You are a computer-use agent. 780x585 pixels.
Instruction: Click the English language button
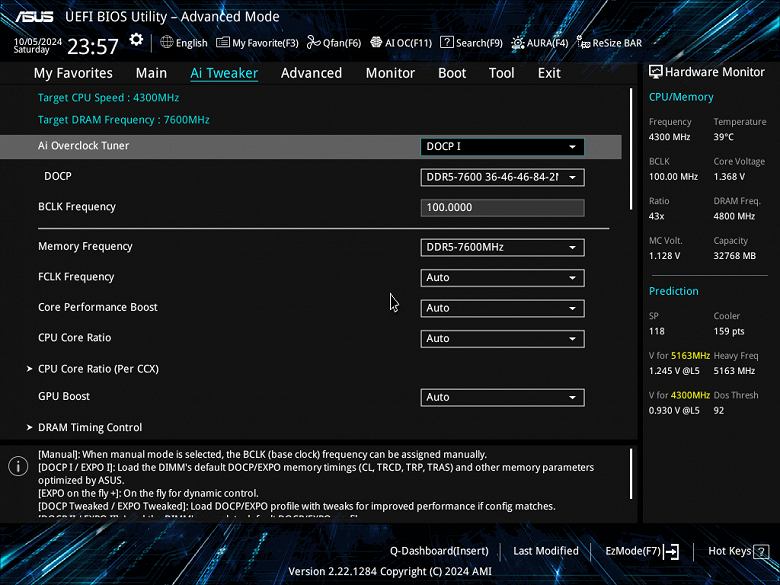(192, 43)
